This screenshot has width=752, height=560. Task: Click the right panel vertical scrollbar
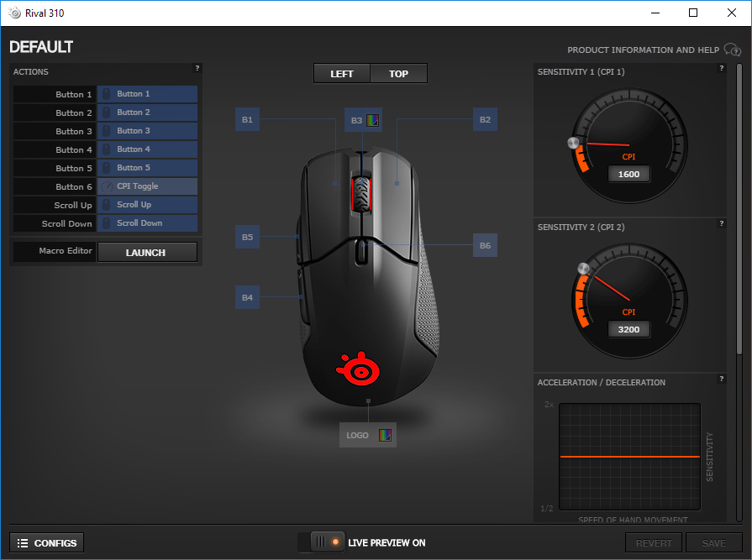pos(739,211)
